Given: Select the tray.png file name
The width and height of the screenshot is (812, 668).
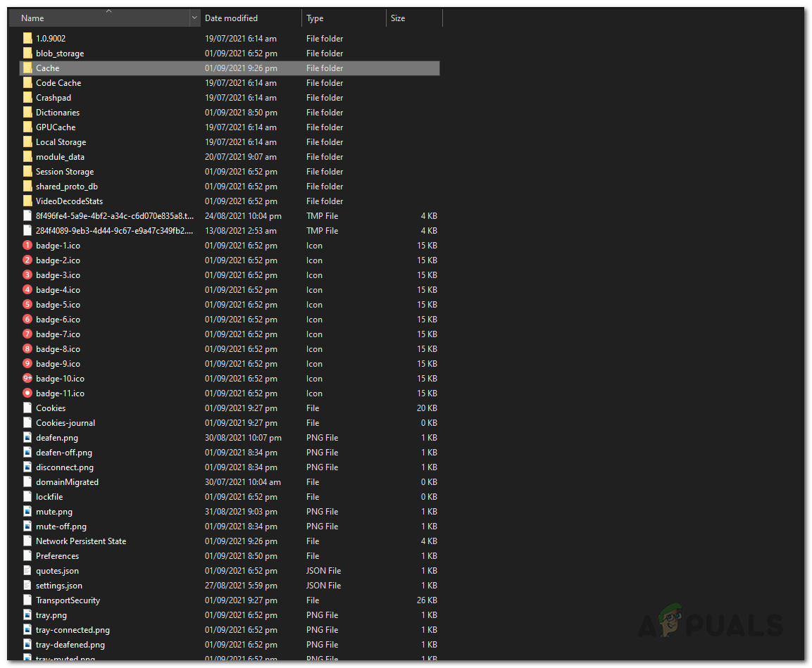Looking at the screenshot, I should tap(51, 615).
